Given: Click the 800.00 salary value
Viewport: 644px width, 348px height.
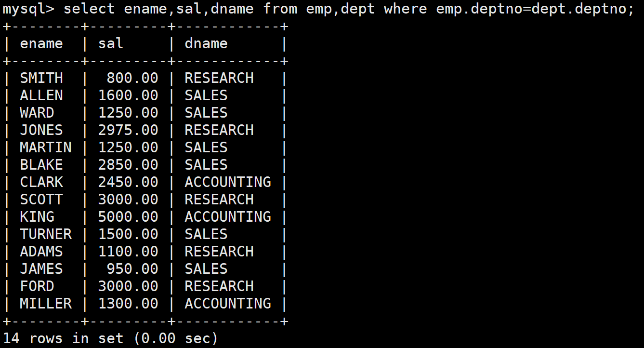Looking at the screenshot, I should 132,78.
